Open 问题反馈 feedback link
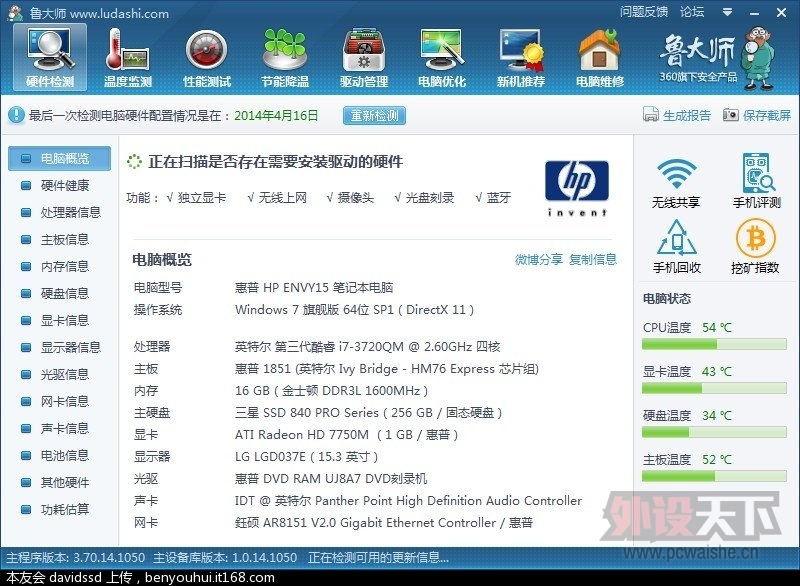The width and height of the screenshot is (800, 586). [x=644, y=11]
